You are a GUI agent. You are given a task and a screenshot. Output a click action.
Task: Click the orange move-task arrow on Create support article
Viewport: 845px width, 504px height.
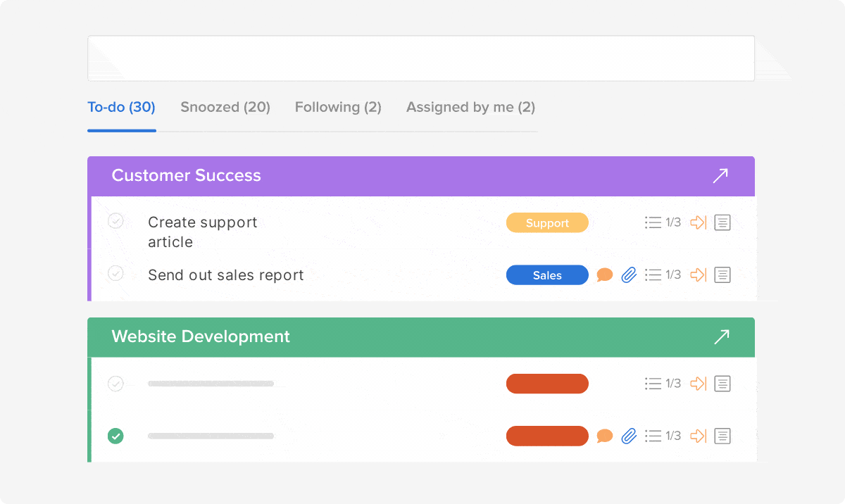click(x=698, y=222)
